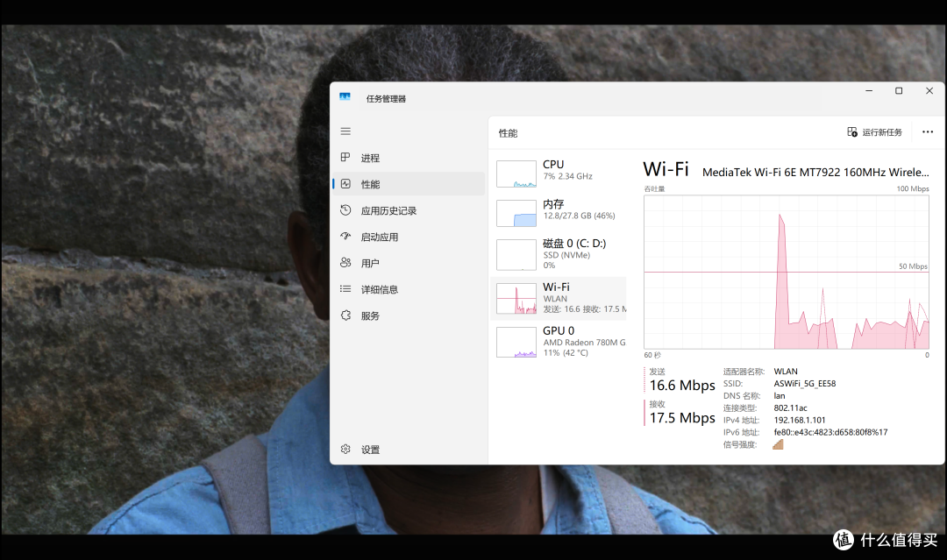Click the 设置 gear icon
This screenshot has width=947, height=560.
pos(345,449)
